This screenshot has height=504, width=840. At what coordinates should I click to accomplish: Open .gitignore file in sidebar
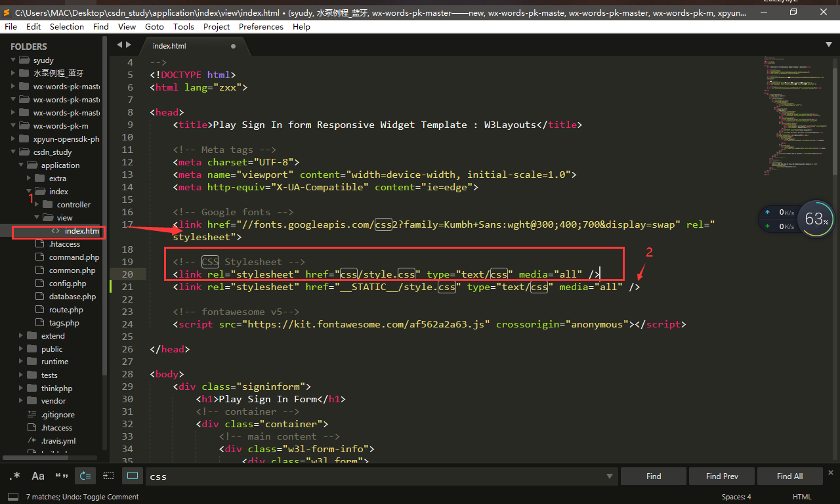coord(58,415)
